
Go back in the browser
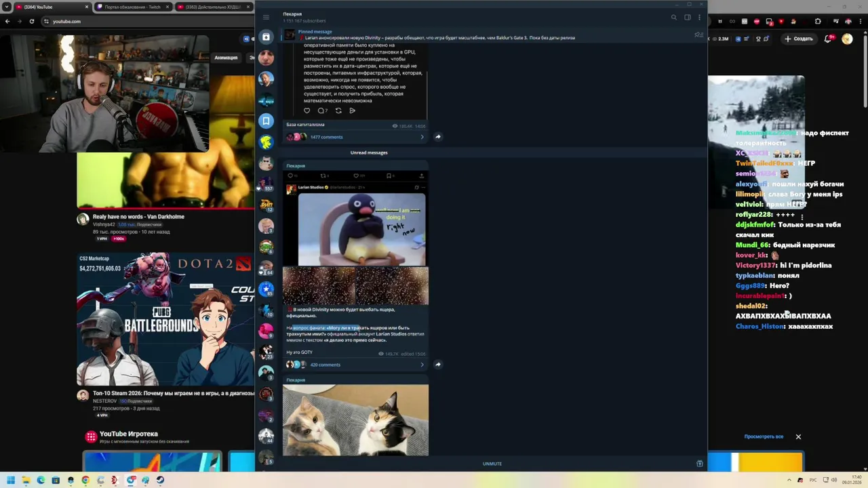[7, 21]
